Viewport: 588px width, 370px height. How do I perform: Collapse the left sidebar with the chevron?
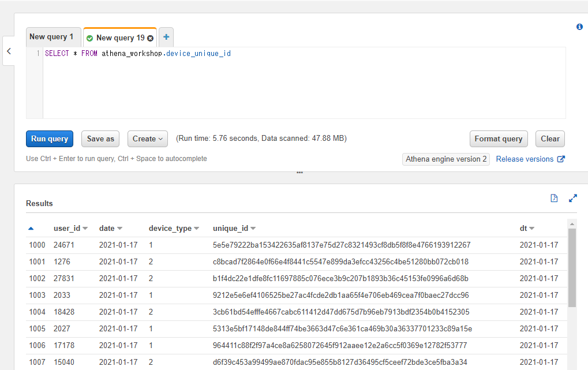pyautogui.click(x=9, y=51)
